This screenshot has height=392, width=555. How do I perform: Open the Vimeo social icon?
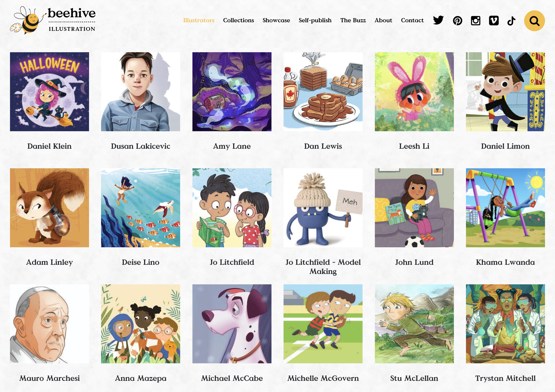pyautogui.click(x=494, y=21)
